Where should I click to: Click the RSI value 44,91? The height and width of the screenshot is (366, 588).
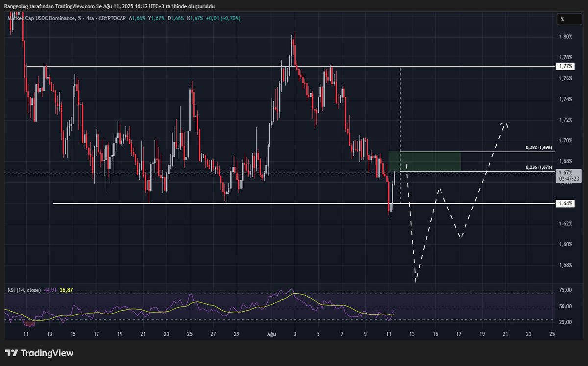click(x=50, y=290)
